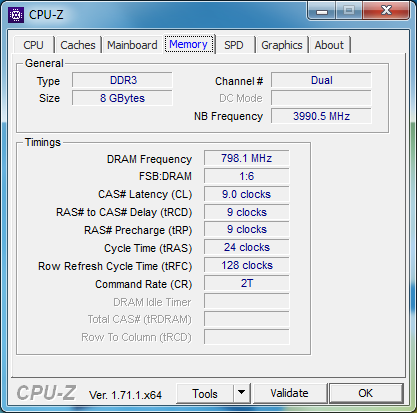Image resolution: width=417 pixels, height=413 pixels.
Task: Click the version text Ver. 1.71.1.x64
Action: (125, 395)
